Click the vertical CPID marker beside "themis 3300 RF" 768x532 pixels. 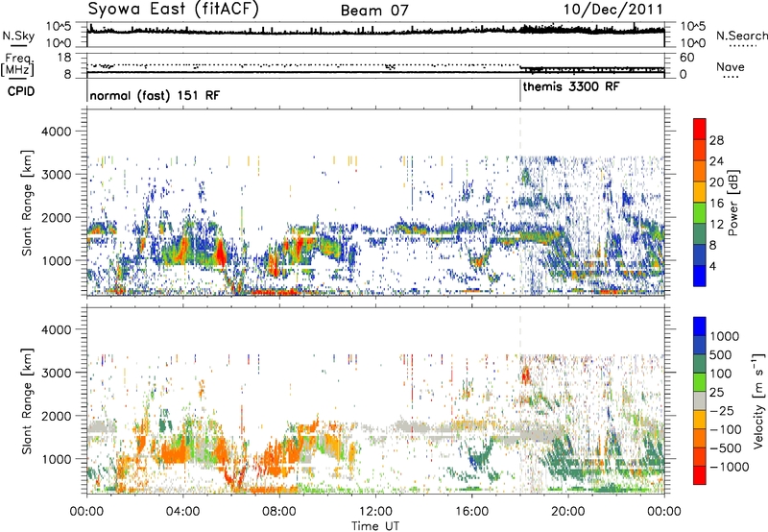coord(520,91)
